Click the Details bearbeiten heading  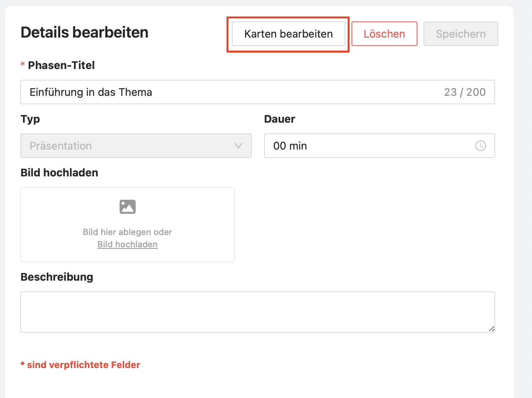point(84,33)
